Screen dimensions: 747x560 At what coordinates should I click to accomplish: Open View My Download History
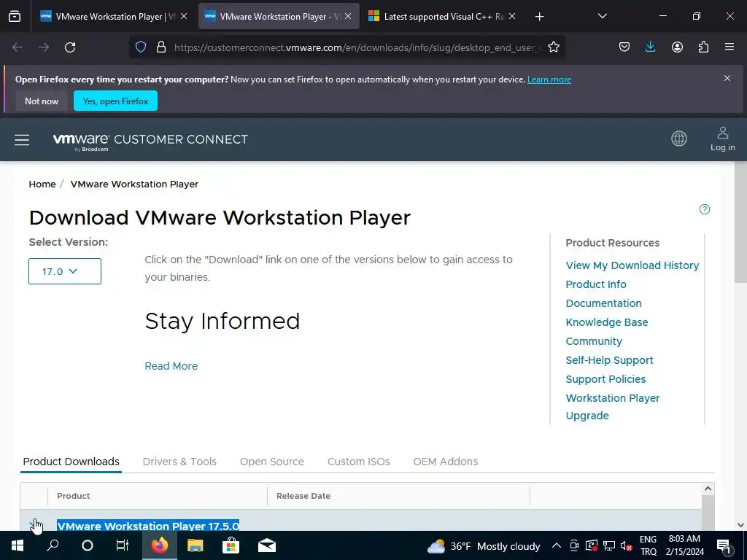coord(632,265)
